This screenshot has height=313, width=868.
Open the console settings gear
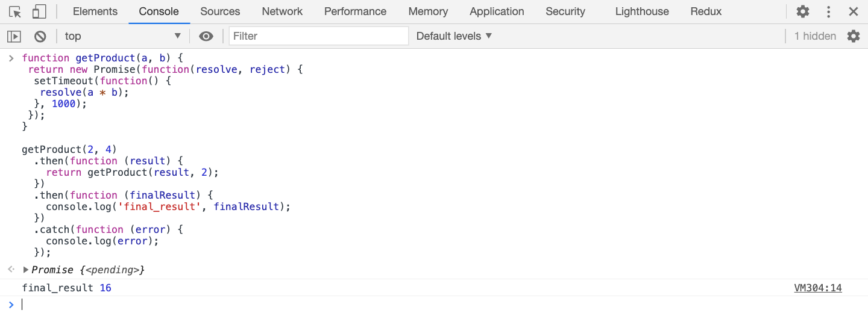click(854, 36)
